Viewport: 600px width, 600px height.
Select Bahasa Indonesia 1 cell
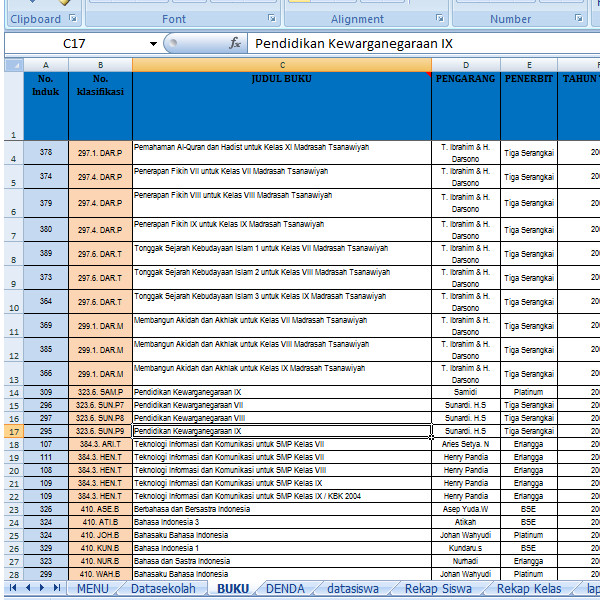pyautogui.click(x=282, y=548)
